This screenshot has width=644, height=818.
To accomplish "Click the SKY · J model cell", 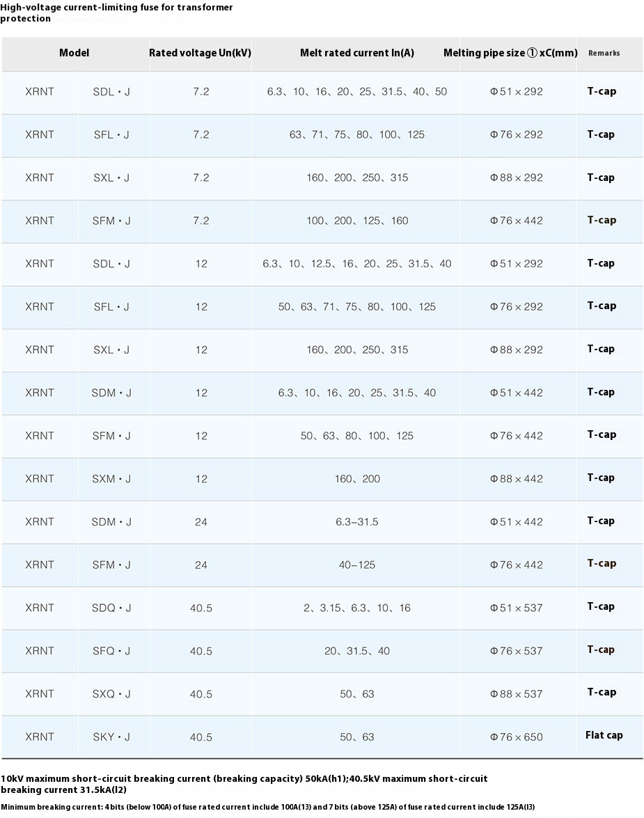I will pyautogui.click(x=111, y=737).
